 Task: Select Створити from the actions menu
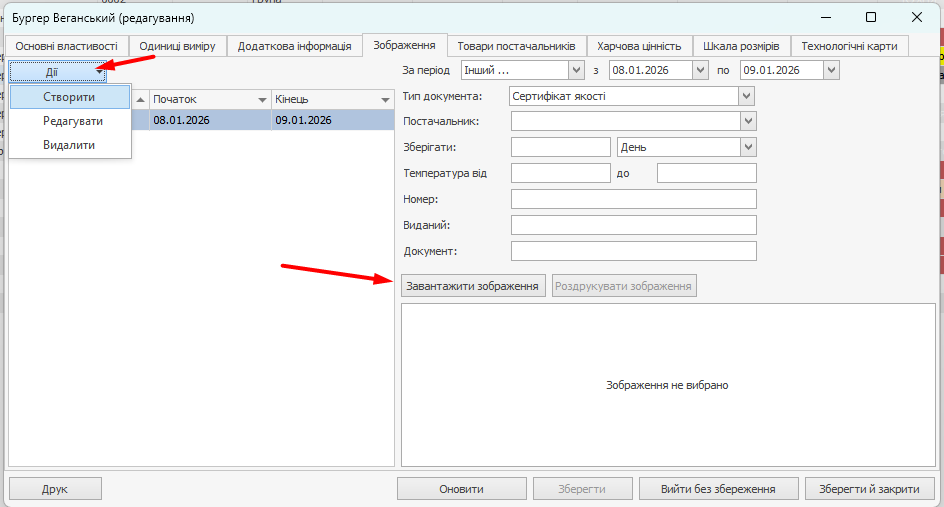(x=70, y=97)
